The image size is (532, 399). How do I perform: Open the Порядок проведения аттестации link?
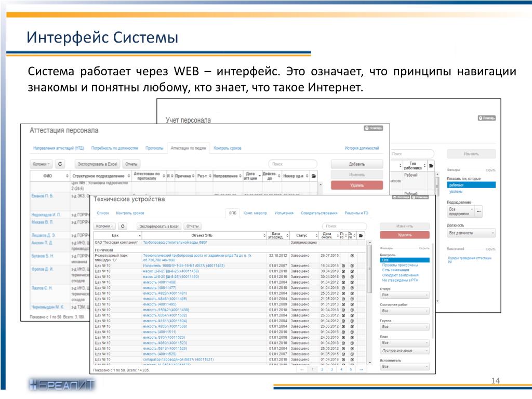[x=470, y=260]
